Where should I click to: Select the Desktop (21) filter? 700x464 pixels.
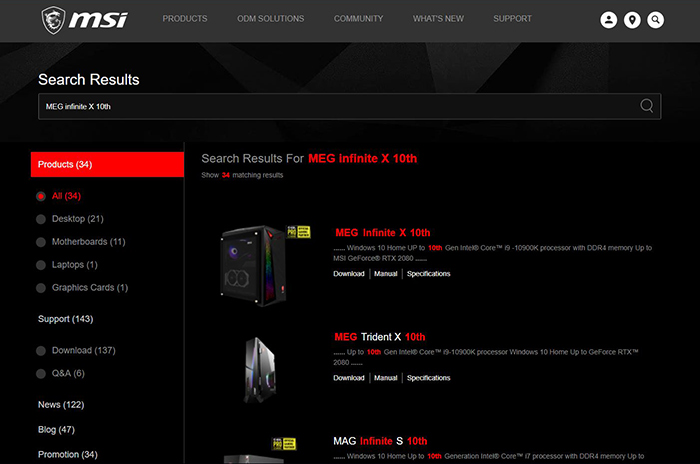pyautogui.click(x=41, y=218)
